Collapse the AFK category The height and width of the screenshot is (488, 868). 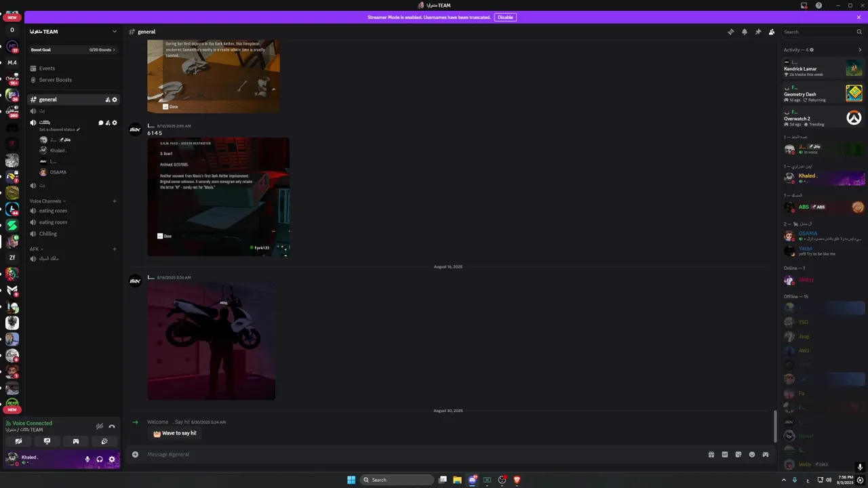[36, 249]
